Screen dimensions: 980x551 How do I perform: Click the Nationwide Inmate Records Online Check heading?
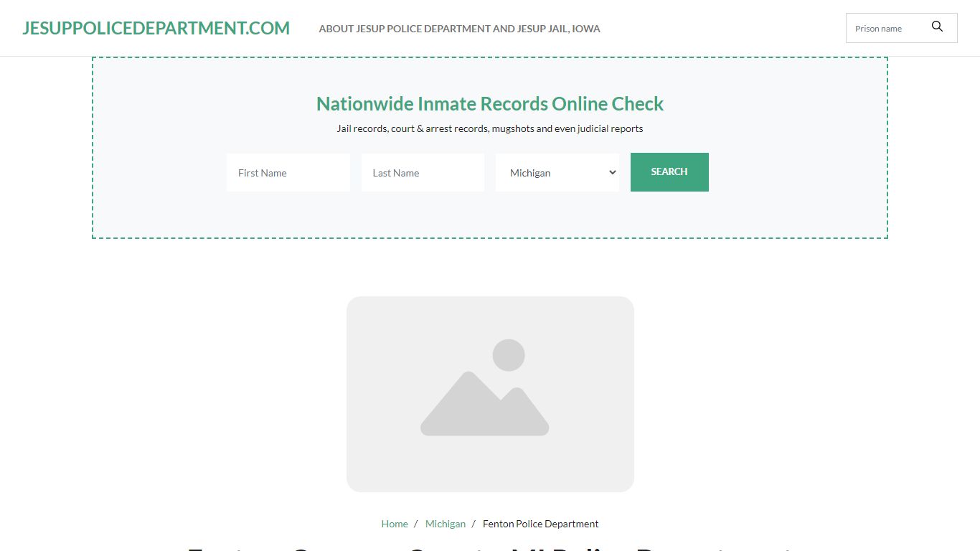pos(489,104)
